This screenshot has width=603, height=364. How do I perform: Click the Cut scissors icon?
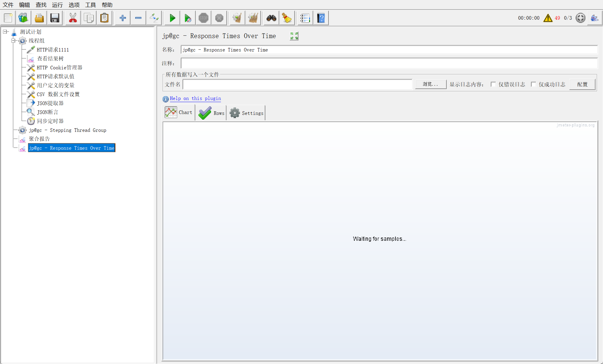(73, 18)
